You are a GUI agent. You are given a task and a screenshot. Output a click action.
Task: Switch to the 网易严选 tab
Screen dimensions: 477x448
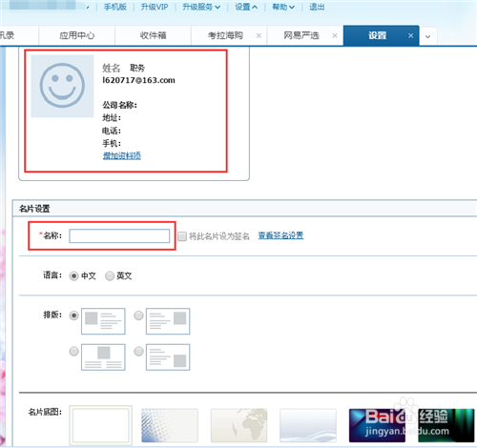pos(301,35)
